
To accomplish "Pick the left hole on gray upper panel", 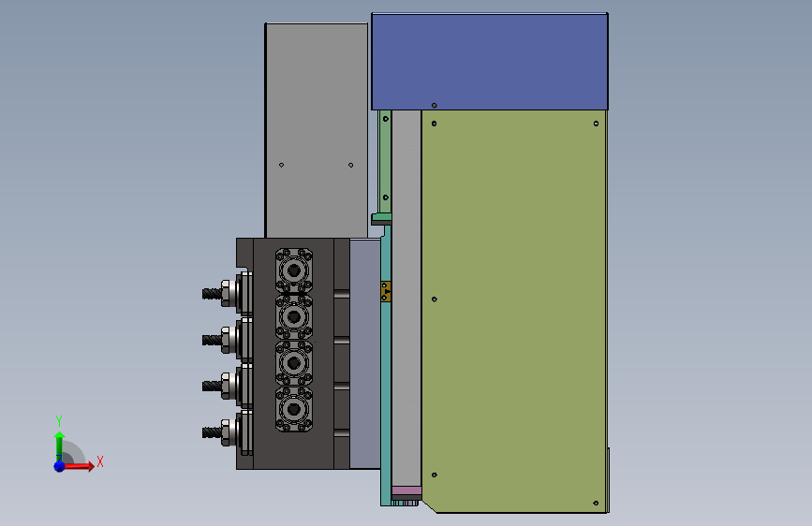I will [281, 165].
